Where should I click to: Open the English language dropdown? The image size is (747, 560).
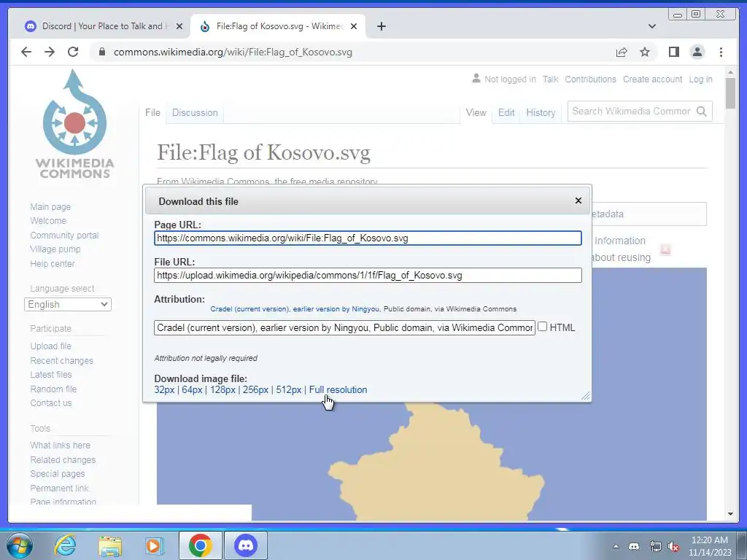pyautogui.click(x=68, y=304)
